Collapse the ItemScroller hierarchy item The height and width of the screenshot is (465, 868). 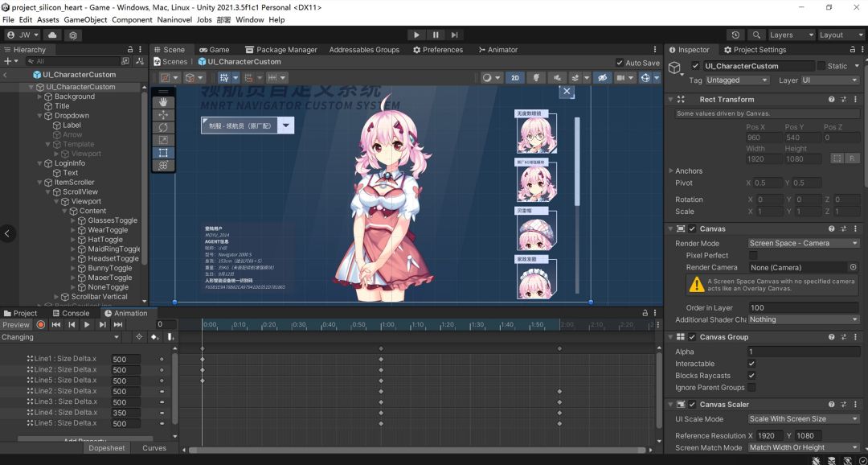40,183
